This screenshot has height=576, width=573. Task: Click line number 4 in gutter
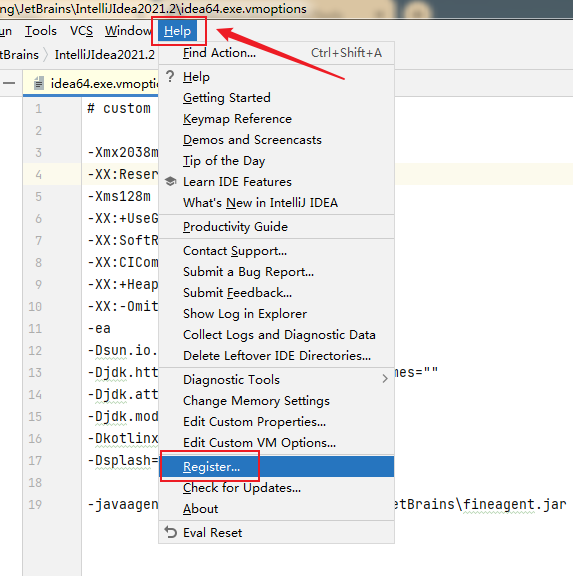pyautogui.click(x=39, y=174)
